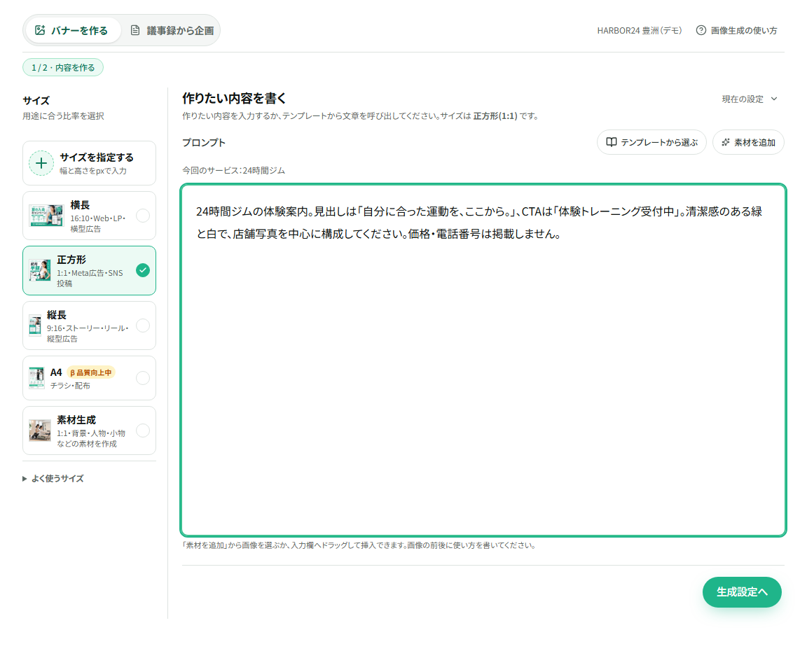Click the document icon beside 議事録から企画

[134, 30]
